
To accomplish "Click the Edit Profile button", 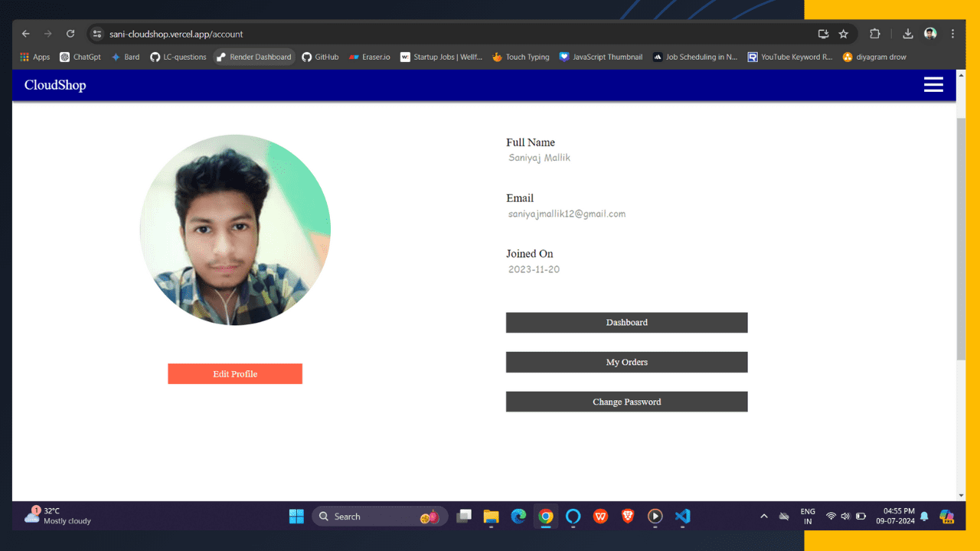I will (x=235, y=374).
